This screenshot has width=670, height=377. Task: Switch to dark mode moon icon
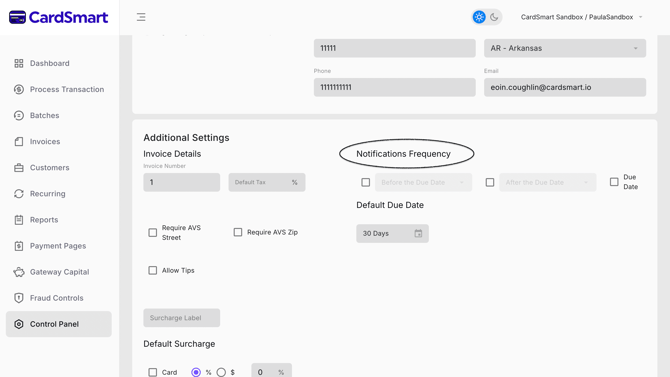click(x=494, y=17)
